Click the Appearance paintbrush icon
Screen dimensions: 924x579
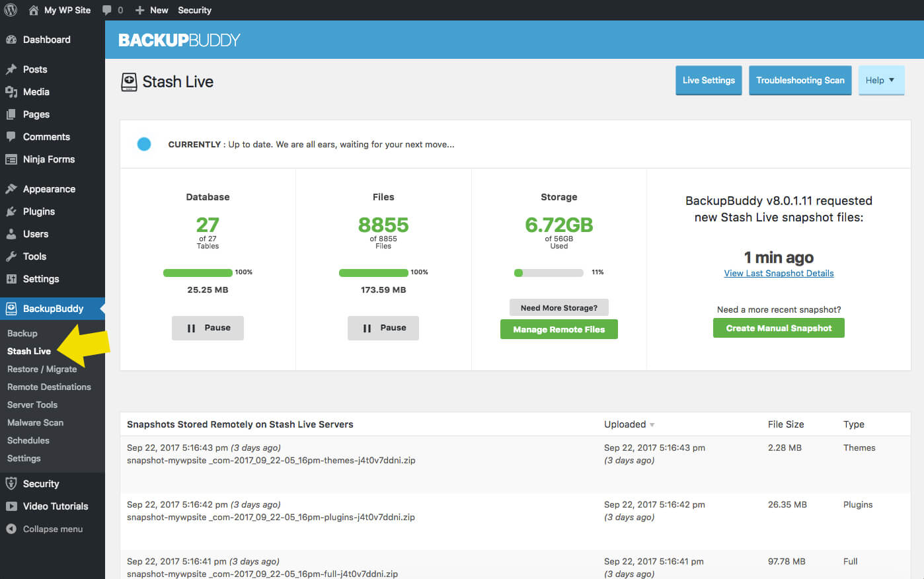coord(11,189)
